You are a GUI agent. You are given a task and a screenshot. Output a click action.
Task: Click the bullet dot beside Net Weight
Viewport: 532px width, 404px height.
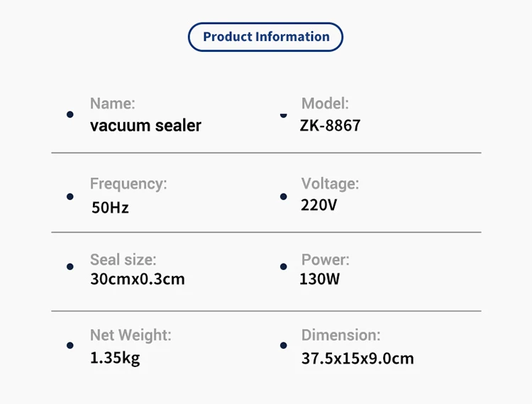(x=70, y=345)
